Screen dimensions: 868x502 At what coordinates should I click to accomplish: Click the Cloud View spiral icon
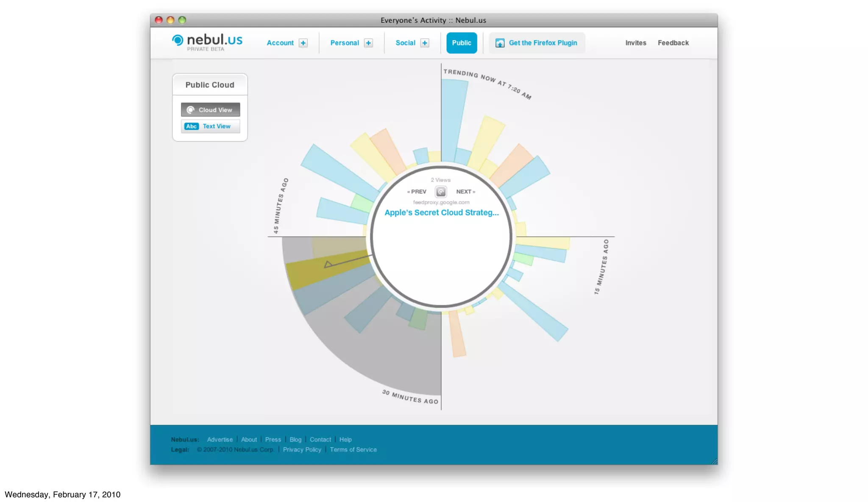coord(191,110)
